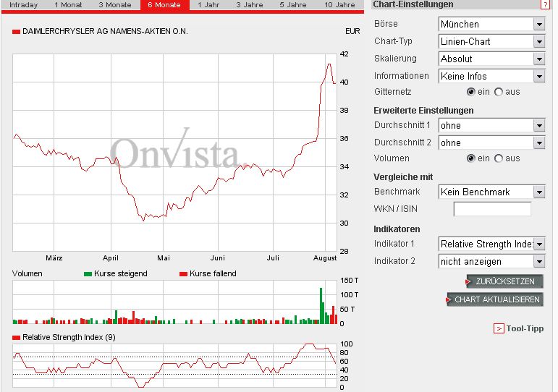
Task: Click the Vergleiche mit heading
Action: [x=403, y=177]
